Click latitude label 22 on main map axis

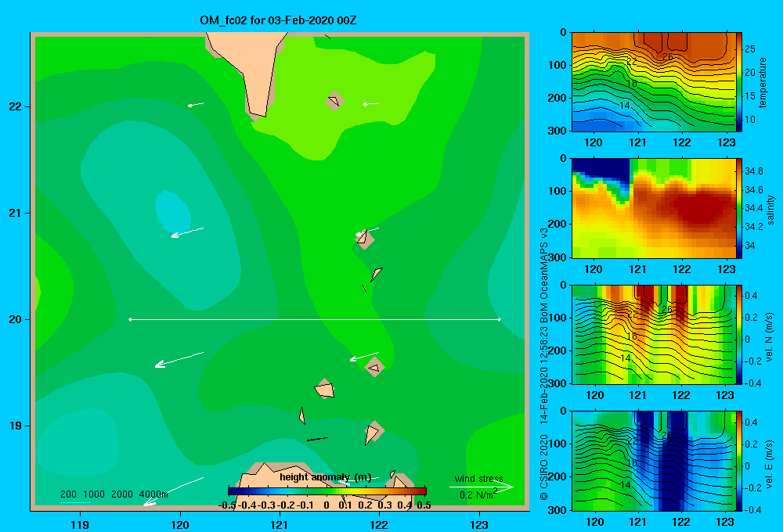[x=15, y=107]
